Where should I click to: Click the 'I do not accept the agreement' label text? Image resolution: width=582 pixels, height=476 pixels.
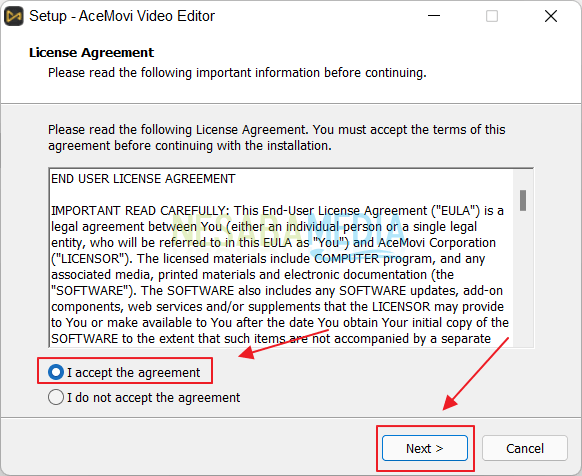tap(153, 398)
